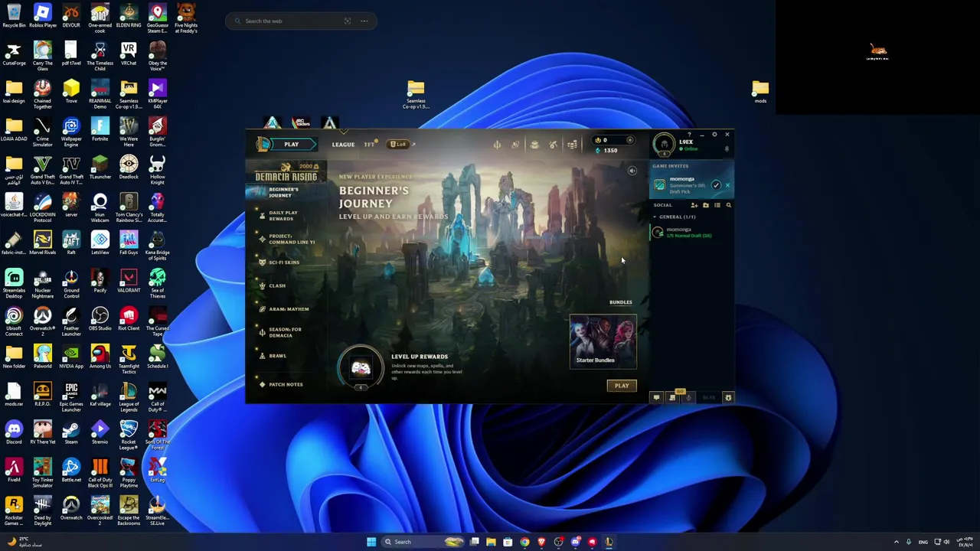Open the League of Legends logo home

click(263, 144)
